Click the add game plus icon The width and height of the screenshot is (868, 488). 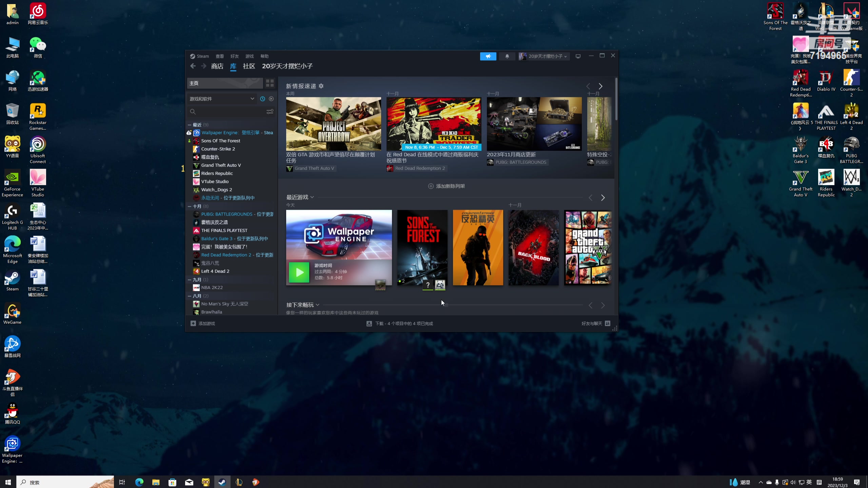193,323
